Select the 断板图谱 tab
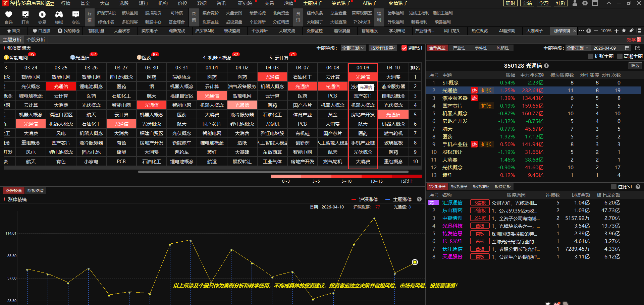Image resolution: width=644 pixels, height=305 pixels. click(36, 191)
